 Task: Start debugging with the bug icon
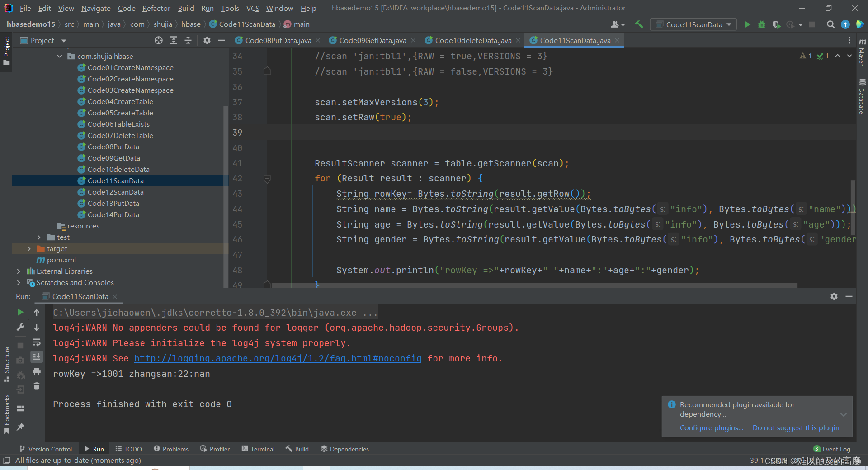[x=762, y=24]
